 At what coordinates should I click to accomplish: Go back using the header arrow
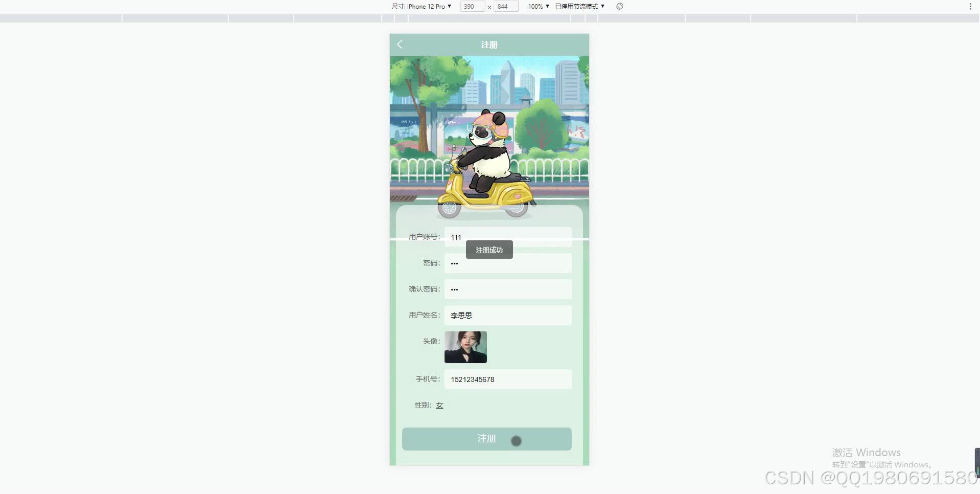pos(400,44)
